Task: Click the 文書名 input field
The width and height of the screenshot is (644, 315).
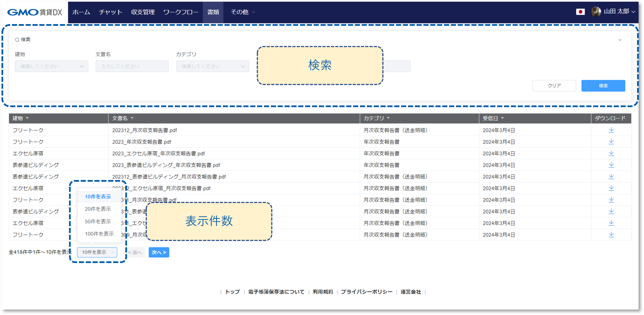Action: 132,66
